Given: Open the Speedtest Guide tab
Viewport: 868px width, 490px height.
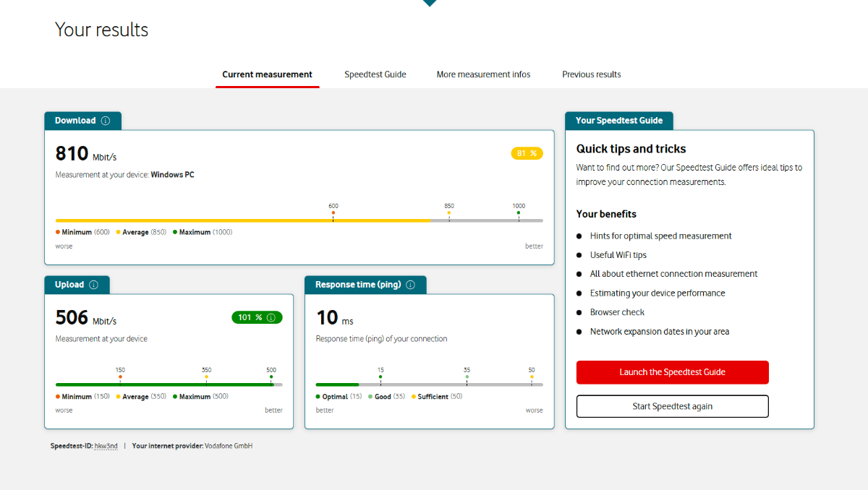Looking at the screenshot, I should (375, 74).
